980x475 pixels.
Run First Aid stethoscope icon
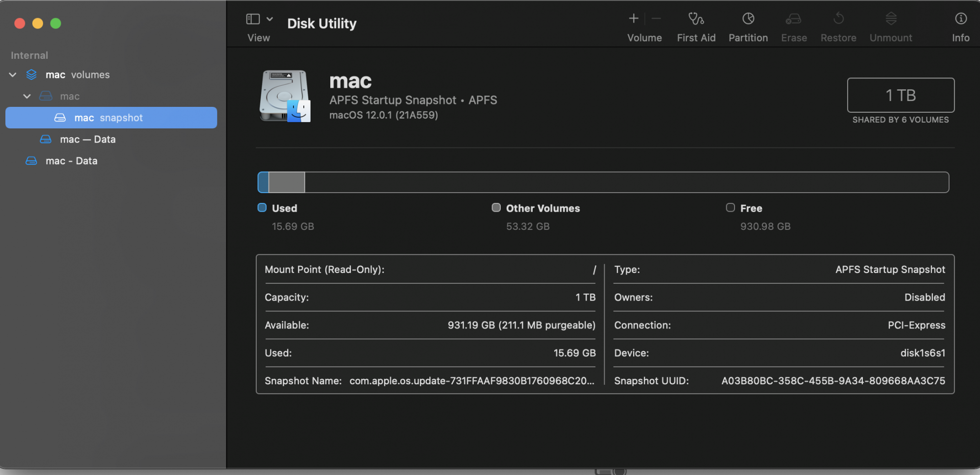pyautogui.click(x=696, y=19)
